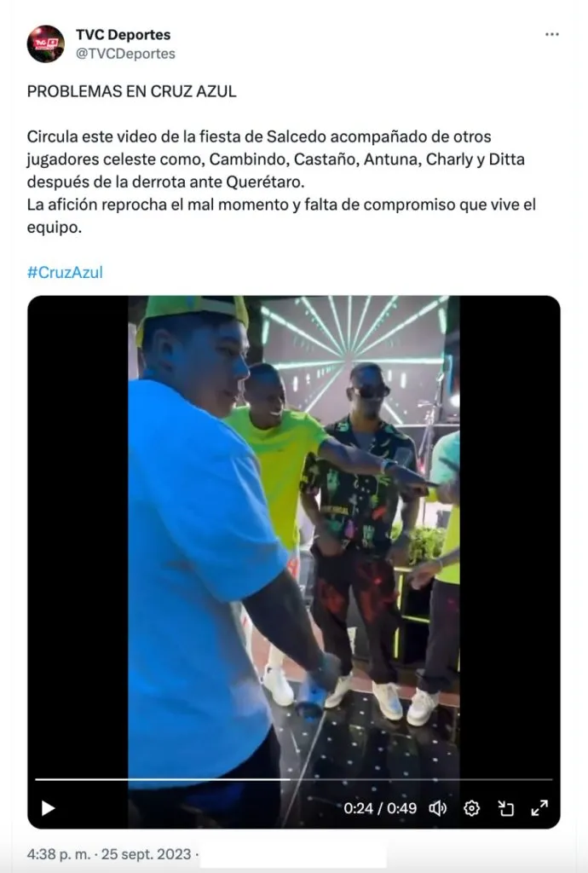Viewport: 588px width, 873px height.
Task: Click the PROBLEMAS EN CRUZ AZUL headline
Action: (x=132, y=91)
